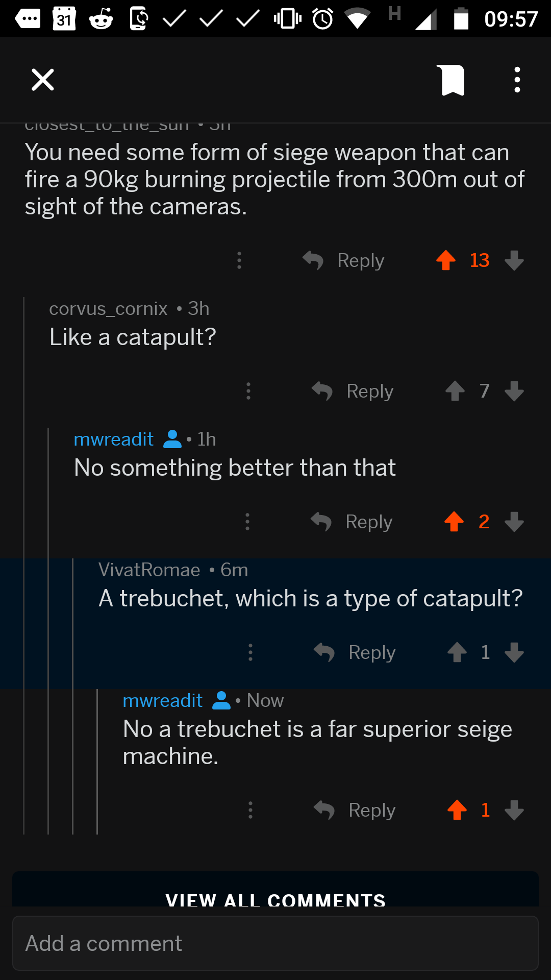Tap VIEW ALL COMMENTS
Viewport: 551px width, 980px height.
coord(275,899)
